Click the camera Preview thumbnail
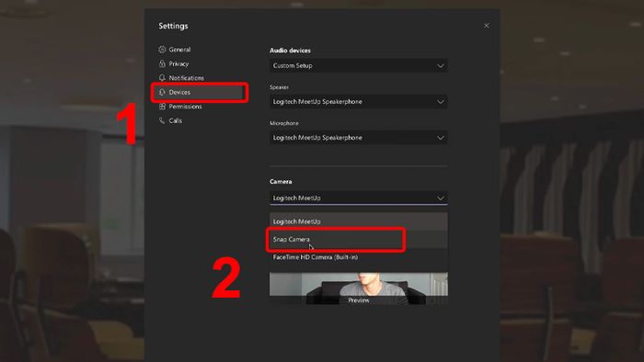This screenshot has height=362, width=644. coord(359,288)
